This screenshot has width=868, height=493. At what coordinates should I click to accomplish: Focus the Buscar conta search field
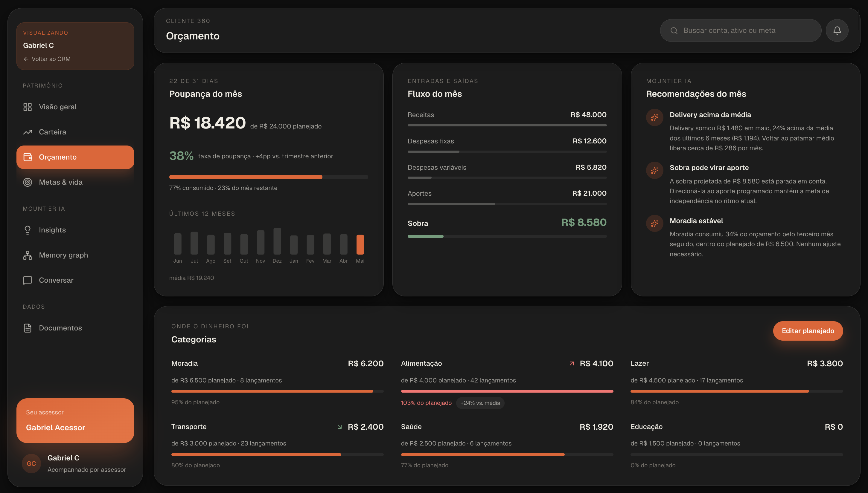click(741, 30)
